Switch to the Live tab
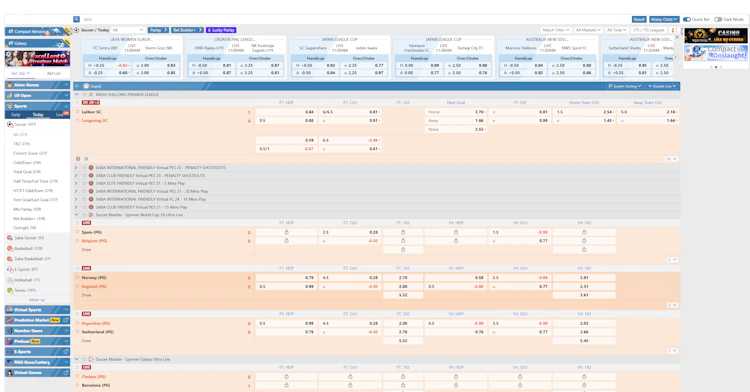The image size is (750, 392). (60, 115)
